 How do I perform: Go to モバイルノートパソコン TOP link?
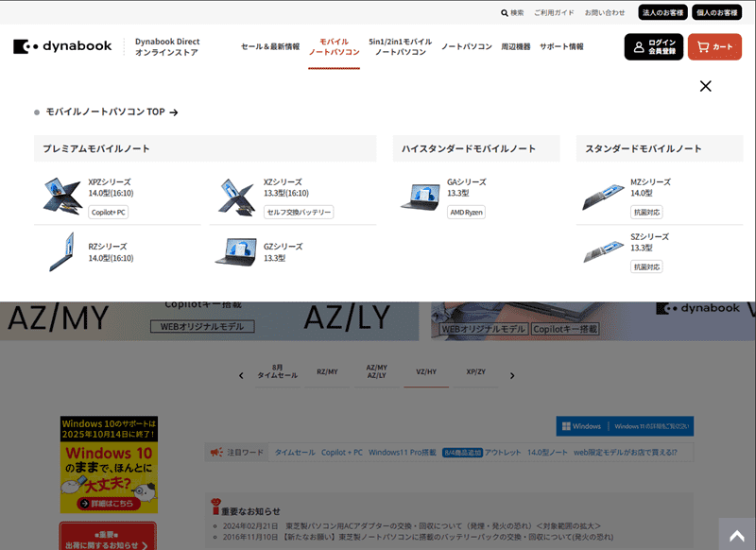tap(112, 112)
